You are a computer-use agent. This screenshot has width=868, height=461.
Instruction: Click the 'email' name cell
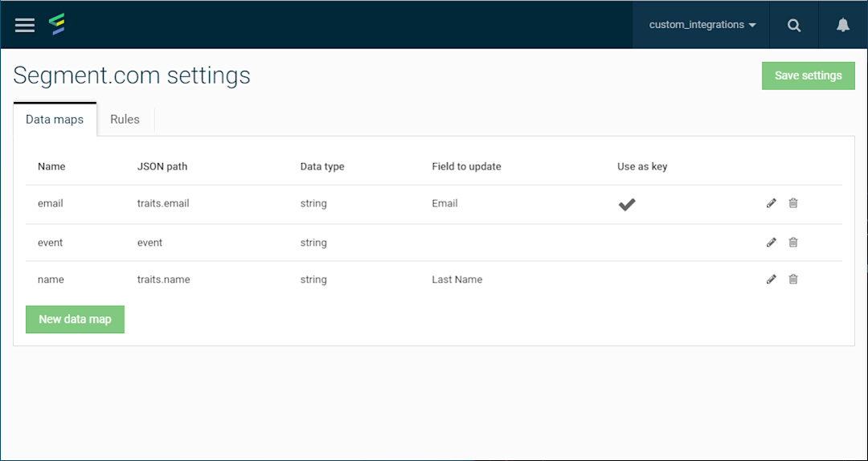coord(51,204)
